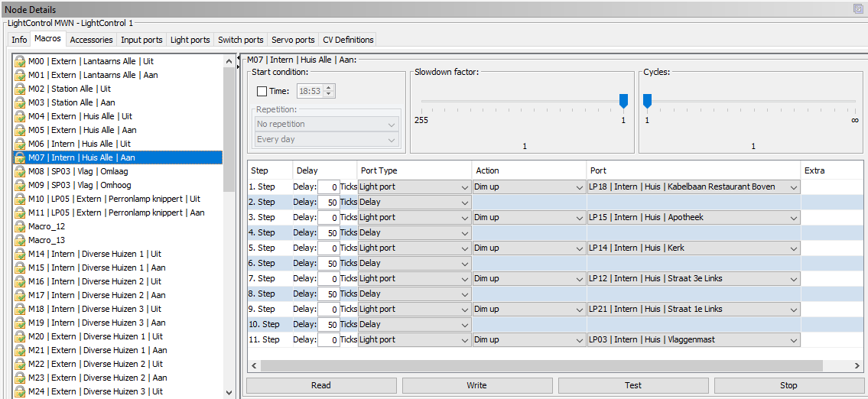
Task: Click the lock icon of Macro_12
Action: point(21,226)
